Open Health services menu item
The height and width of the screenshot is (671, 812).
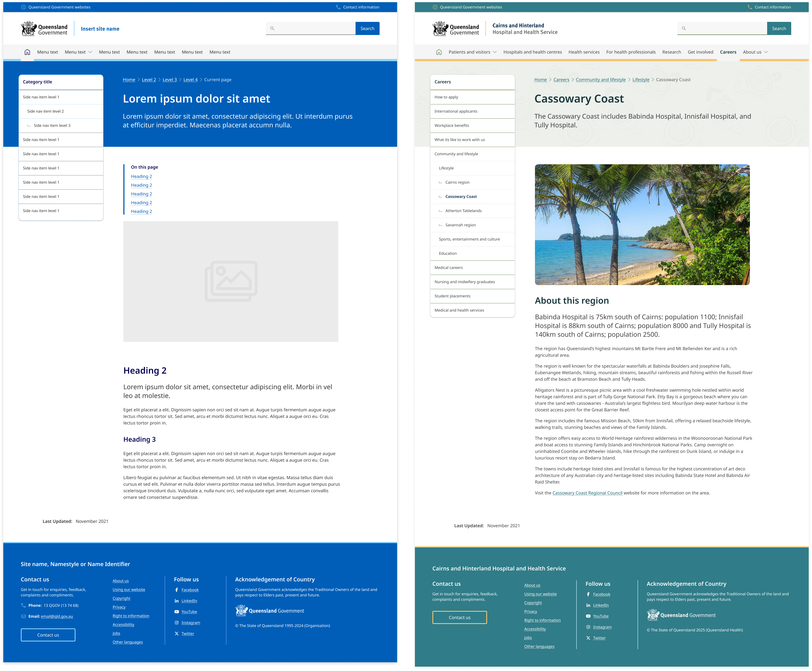(x=584, y=52)
